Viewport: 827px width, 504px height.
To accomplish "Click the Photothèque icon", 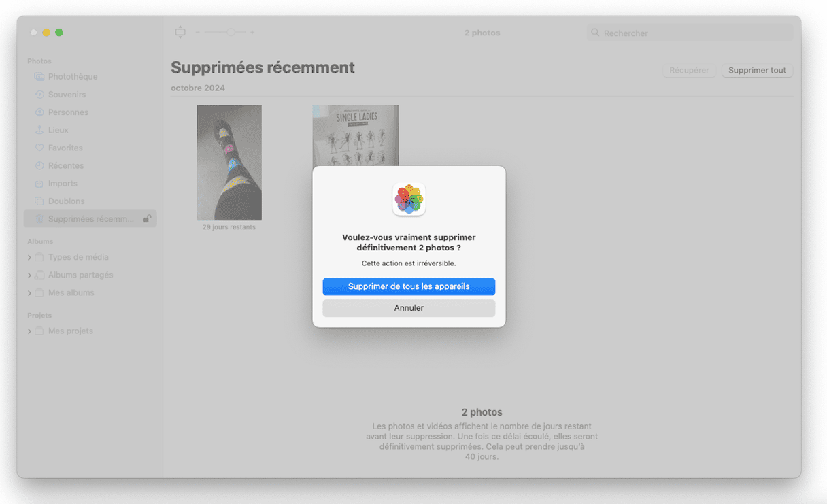I will point(39,77).
